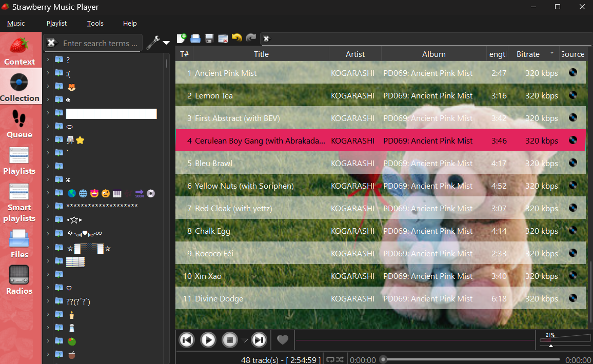Open the Playlist menu

[x=57, y=24]
